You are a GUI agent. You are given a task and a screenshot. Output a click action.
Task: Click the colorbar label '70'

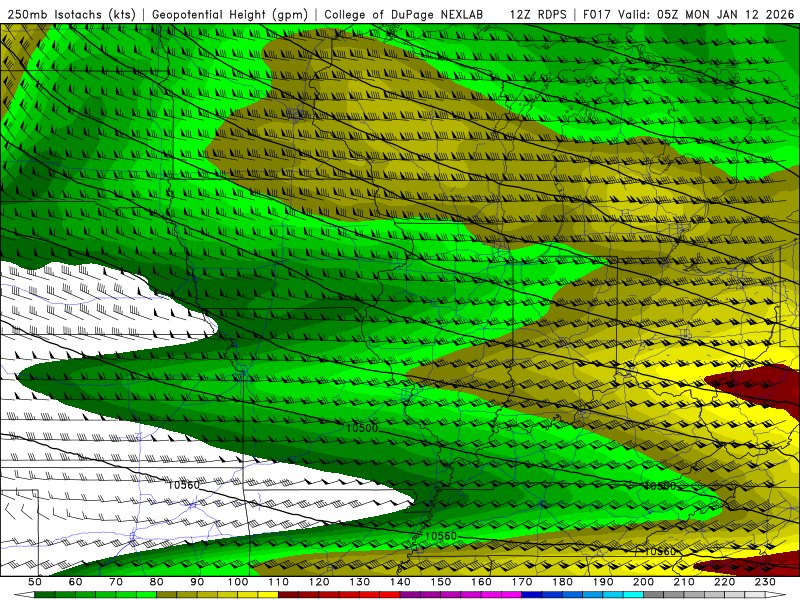tap(116, 582)
